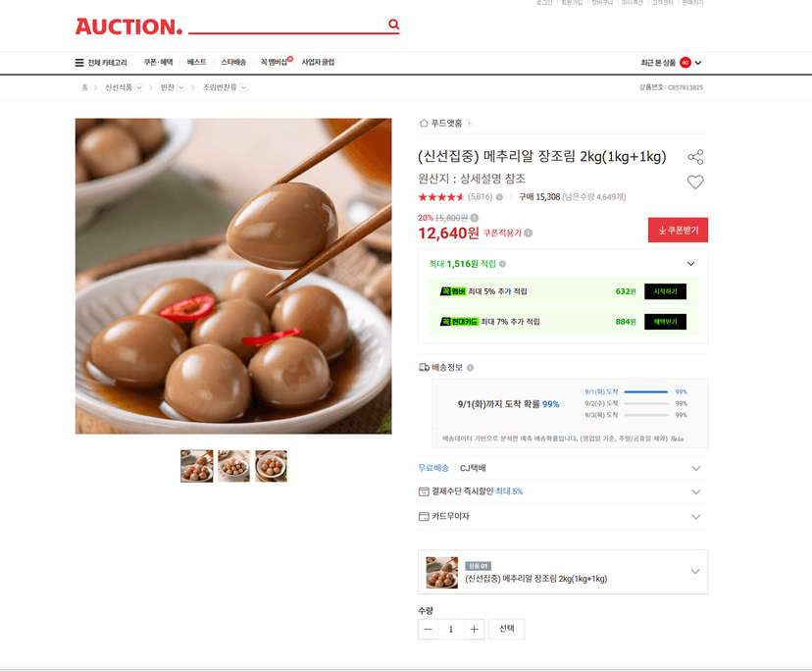Open the 전체 카테고리 hamburger menu icon

coord(79,63)
